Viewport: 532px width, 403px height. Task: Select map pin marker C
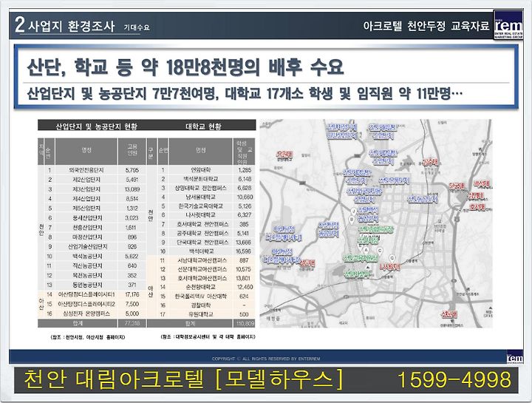click(x=380, y=251)
